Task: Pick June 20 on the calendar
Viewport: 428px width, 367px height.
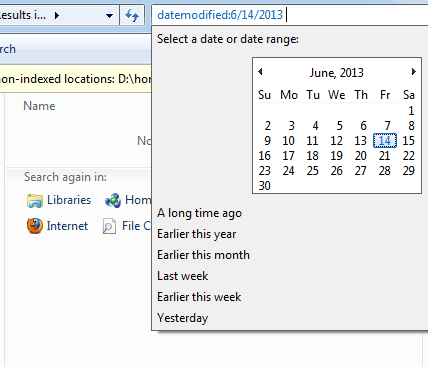Action: pos(360,156)
